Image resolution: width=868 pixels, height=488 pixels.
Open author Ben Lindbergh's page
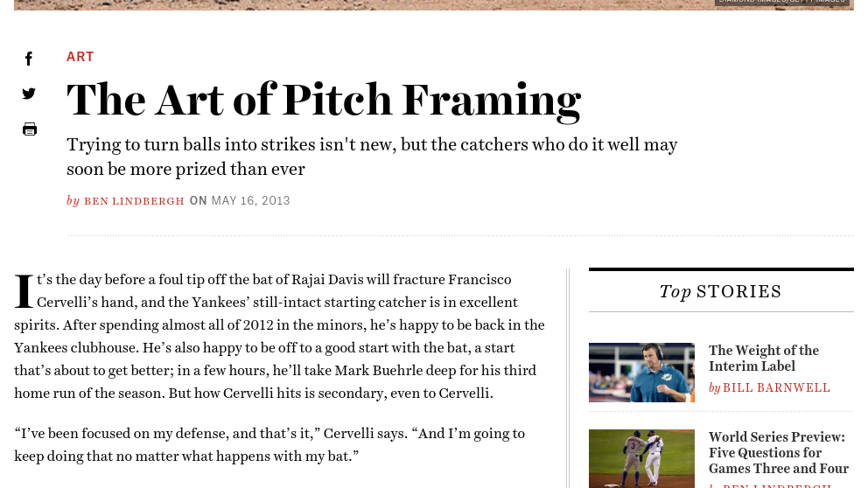point(134,201)
